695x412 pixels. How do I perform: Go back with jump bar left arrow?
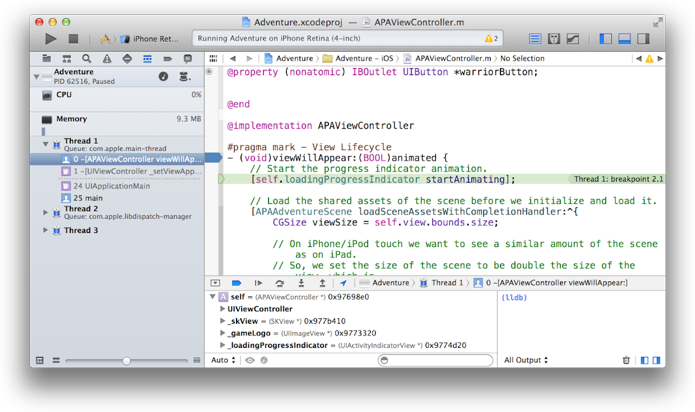point(233,58)
